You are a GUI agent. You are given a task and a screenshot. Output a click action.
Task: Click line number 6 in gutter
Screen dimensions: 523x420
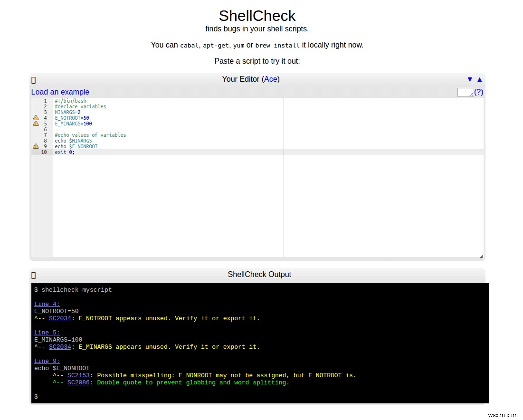click(45, 129)
